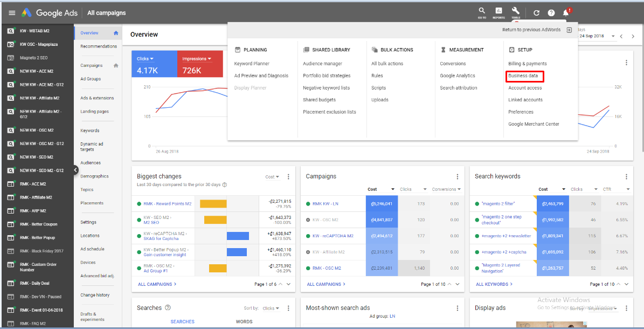Open Keywords in the navigation list

click(90, 131)
